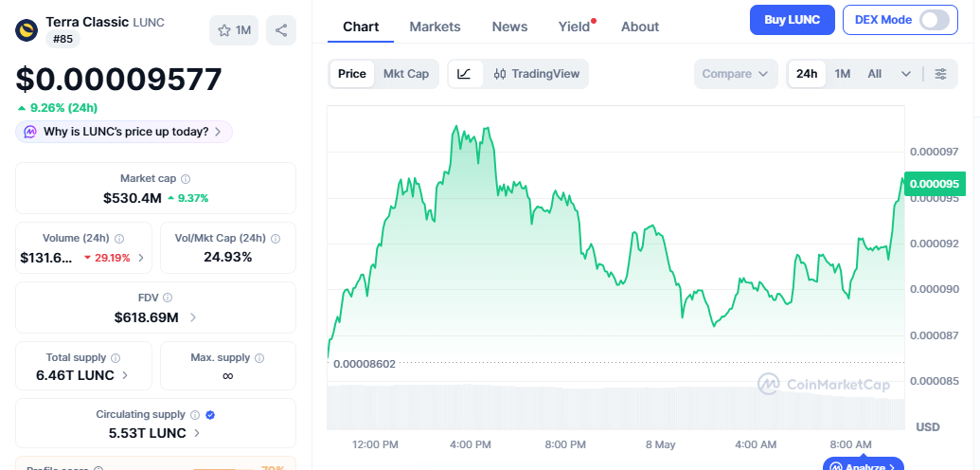The width and height of the screenshot is (980, 470).
Task: Click the 4:00 PM time axis label
Action: [x=470, y=444]
